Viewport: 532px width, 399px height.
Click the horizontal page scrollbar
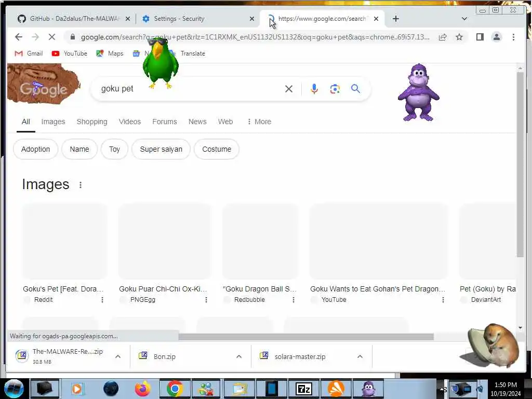click(x=306, y=337)
